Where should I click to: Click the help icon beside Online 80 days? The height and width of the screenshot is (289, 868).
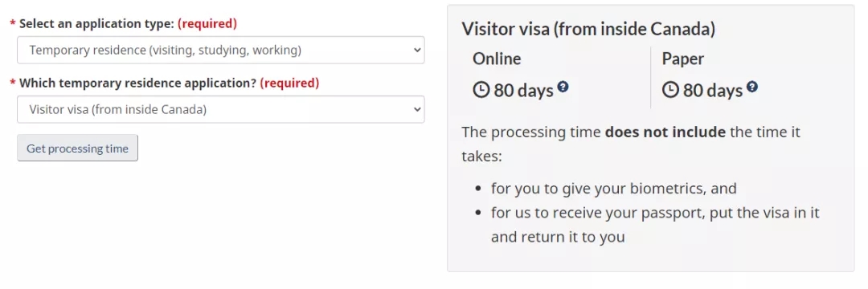click(563, 87)
